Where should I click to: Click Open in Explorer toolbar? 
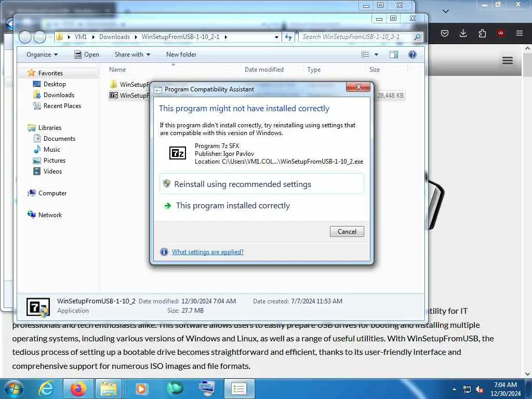coord(87,55)
